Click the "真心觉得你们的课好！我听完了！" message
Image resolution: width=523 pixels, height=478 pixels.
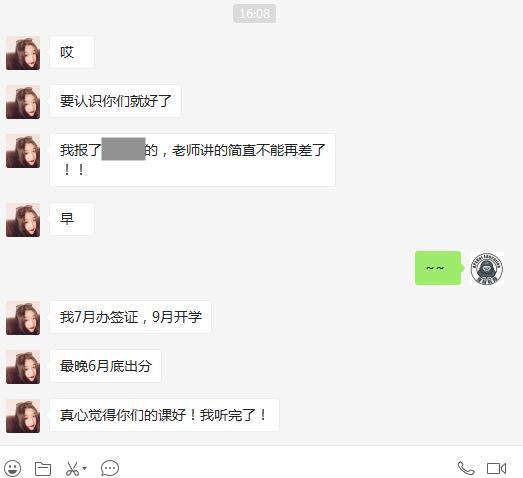[x=164, y=415]
